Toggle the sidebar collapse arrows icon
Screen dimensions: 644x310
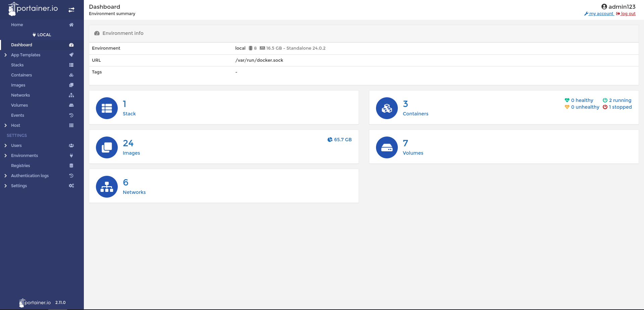coord(71,10)
